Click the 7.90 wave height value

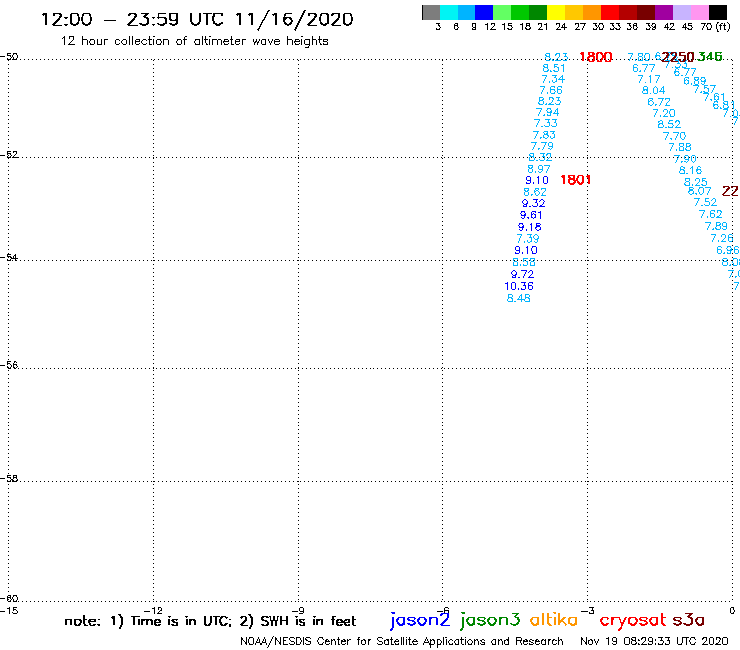[x=685, y=159]
